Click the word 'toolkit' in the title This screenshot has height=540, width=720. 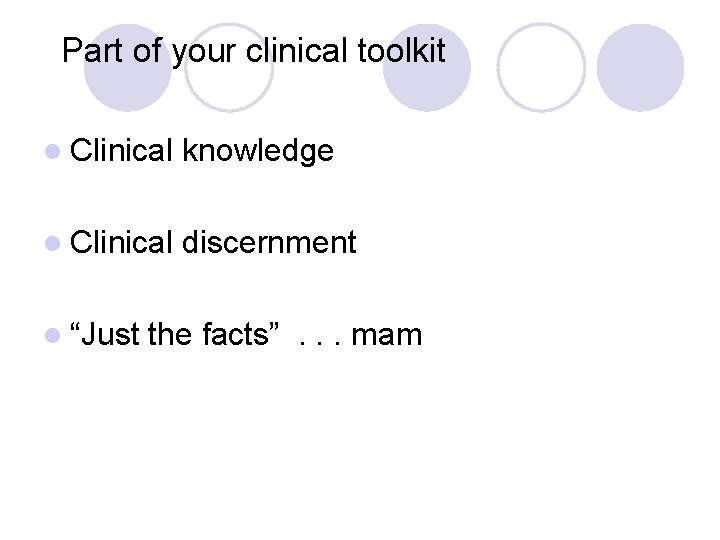click(x=402, y=50)
